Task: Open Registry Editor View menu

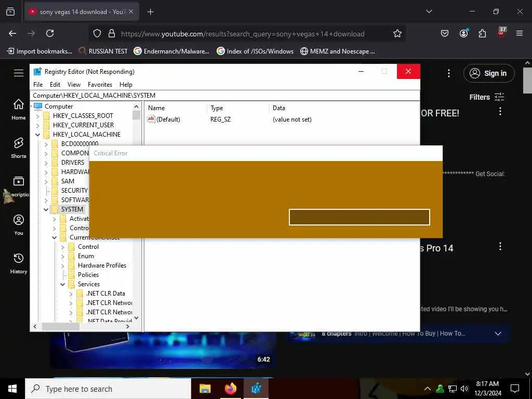Action: coord(74,85)
